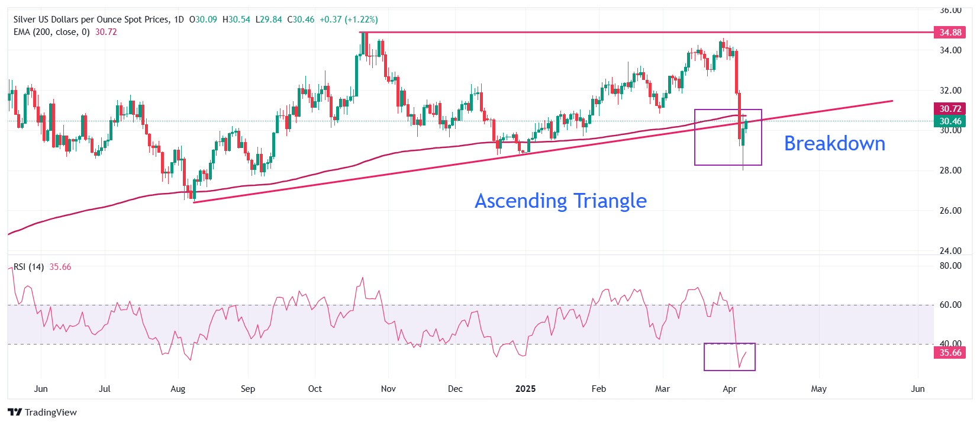The height and width of the screenshot is (425, 980).
Task: Click the 2025 label on time axis
Action: pos(526,389)
